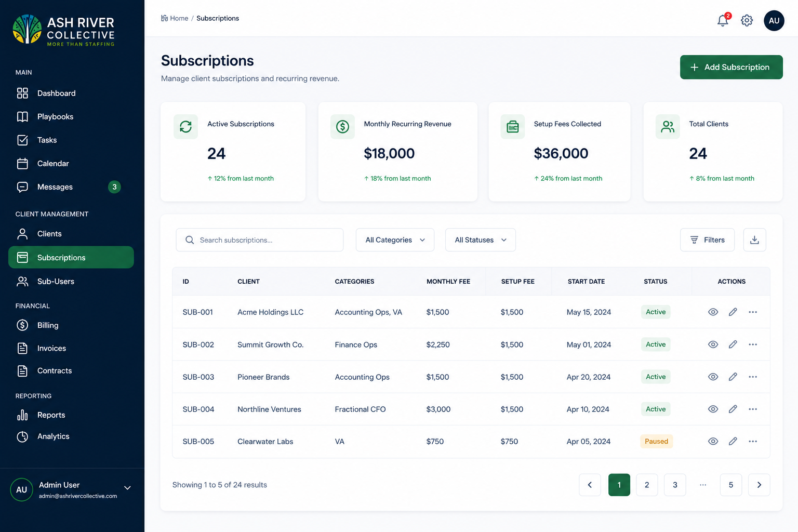Viewport: 798px width, 532px height.
Task: Open the Filters button
Action: 707,240
